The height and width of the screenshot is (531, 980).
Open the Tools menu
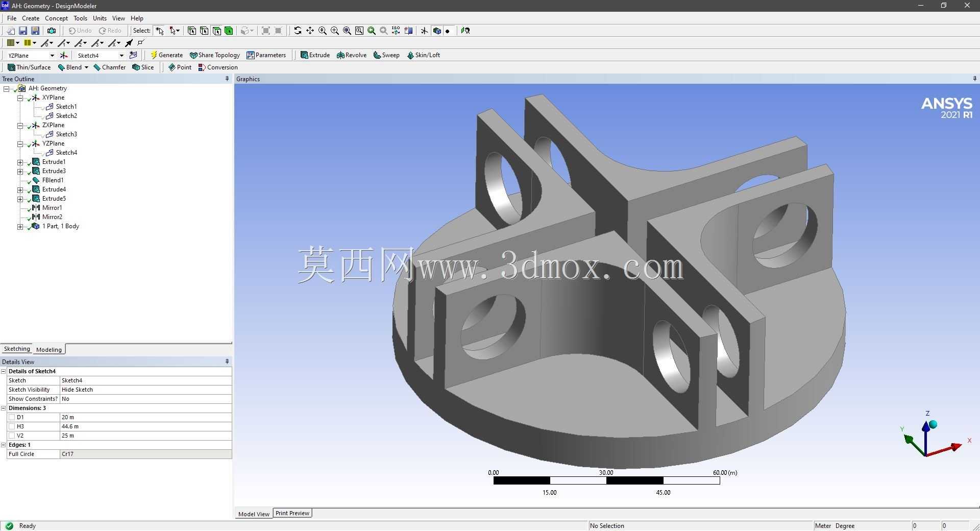pos(80,18)
